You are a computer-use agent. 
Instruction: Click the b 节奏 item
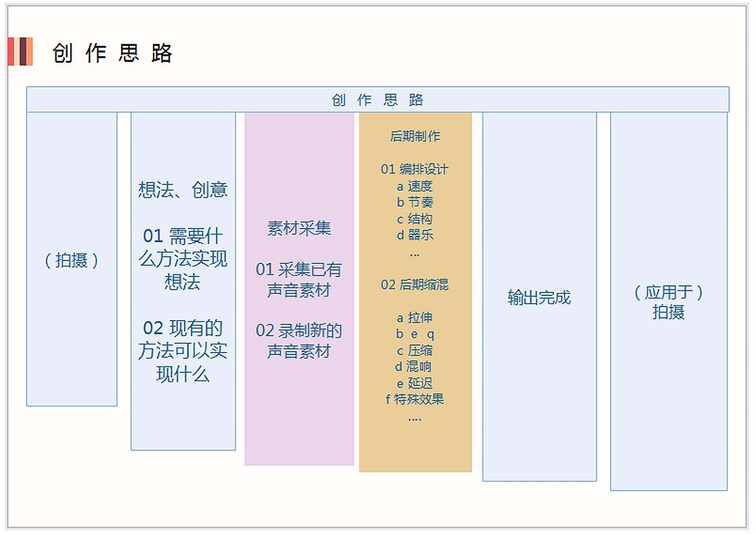(x=415, y=202)
